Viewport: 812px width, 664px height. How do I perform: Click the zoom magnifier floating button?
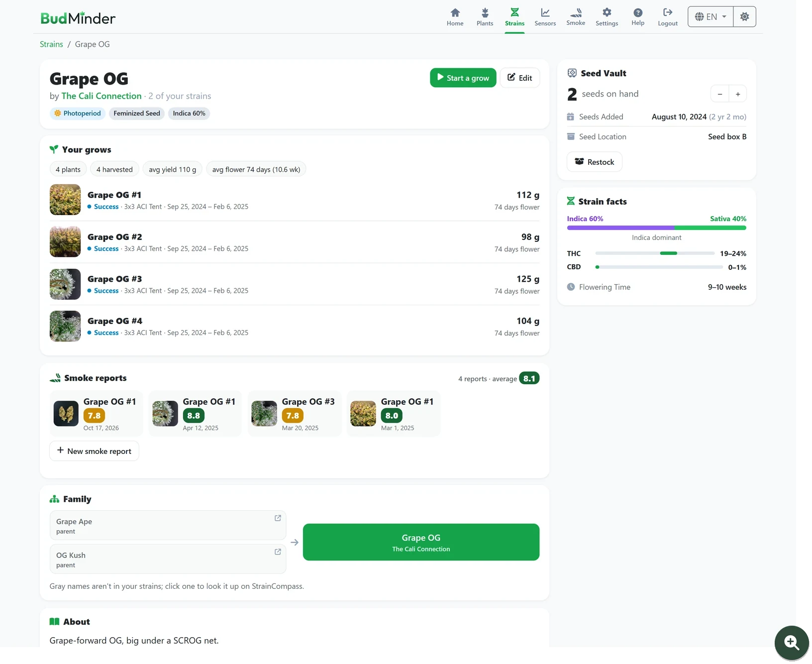[792, 643]
